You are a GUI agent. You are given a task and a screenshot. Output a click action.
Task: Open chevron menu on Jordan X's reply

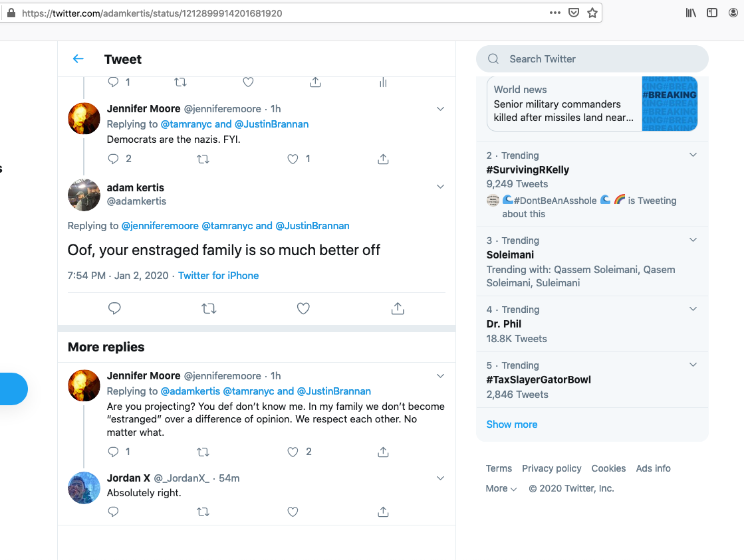click(x=440, y=478)
